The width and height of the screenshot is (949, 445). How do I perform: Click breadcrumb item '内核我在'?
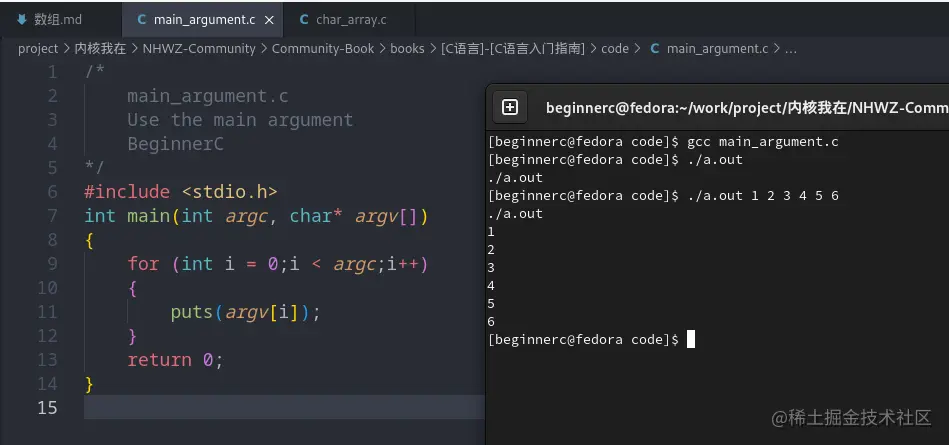(x=100, y=48)
